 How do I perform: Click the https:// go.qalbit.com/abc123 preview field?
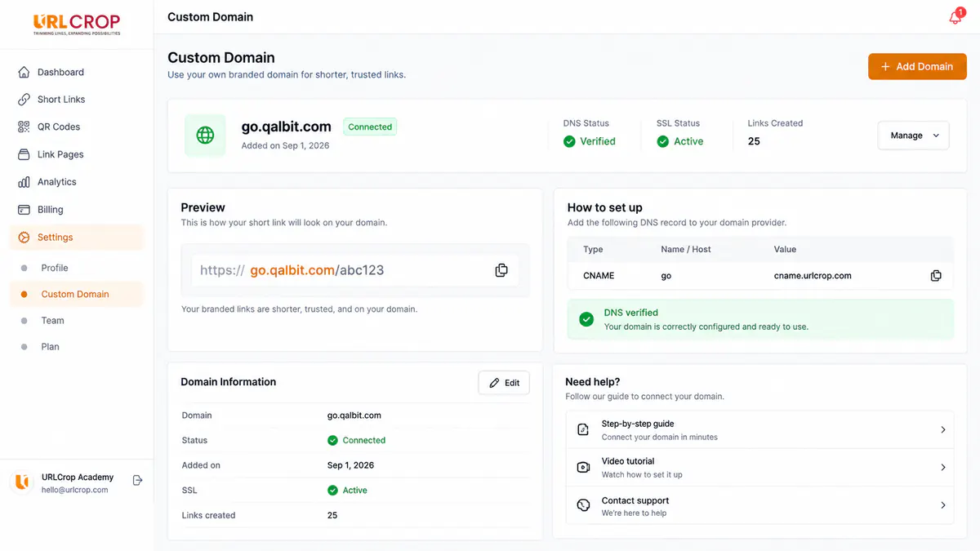coord(355,270)
